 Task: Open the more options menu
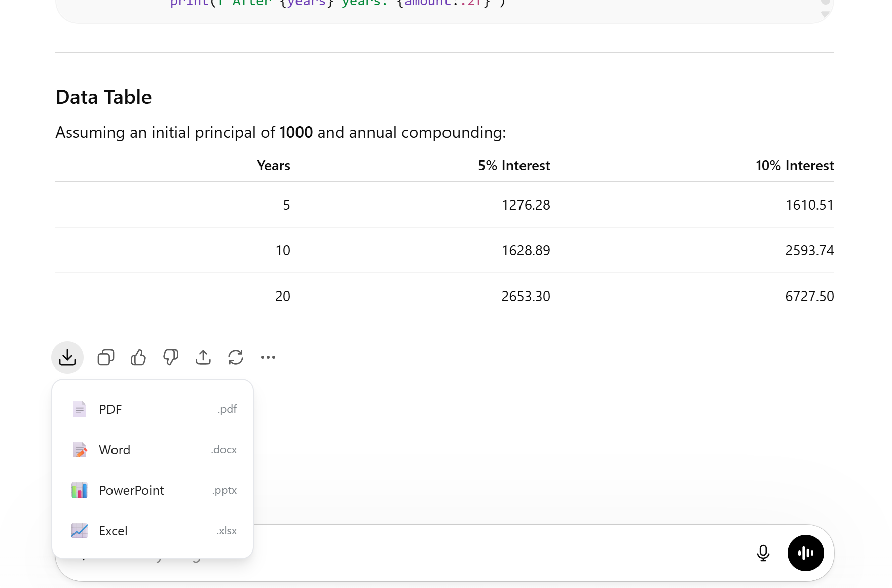pyautogui.click(x=268, y=357)
